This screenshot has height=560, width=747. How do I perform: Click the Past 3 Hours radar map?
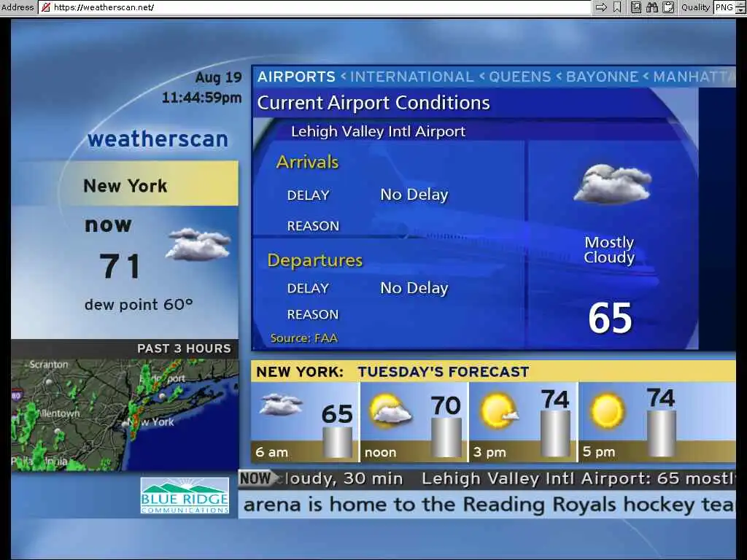click(x=125, y=414)
